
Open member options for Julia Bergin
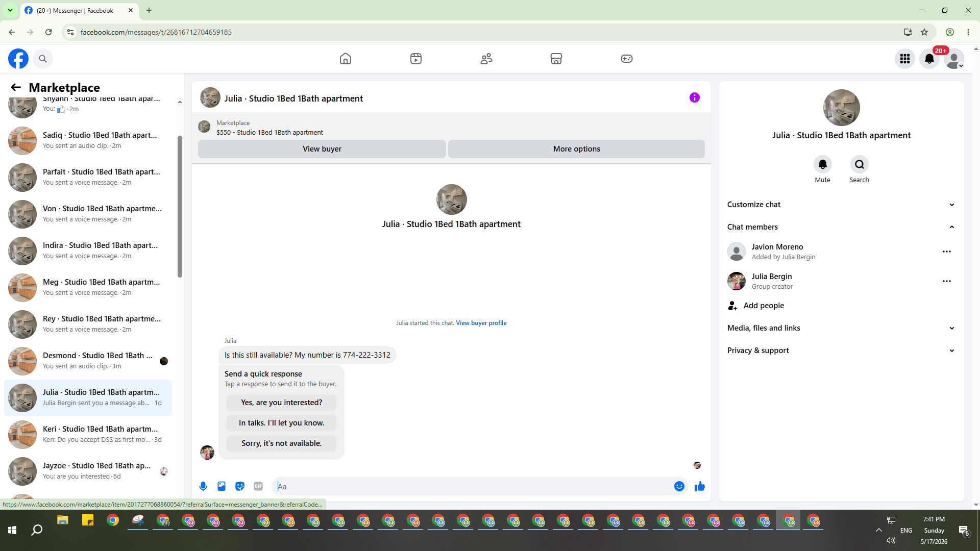point(947,281)
